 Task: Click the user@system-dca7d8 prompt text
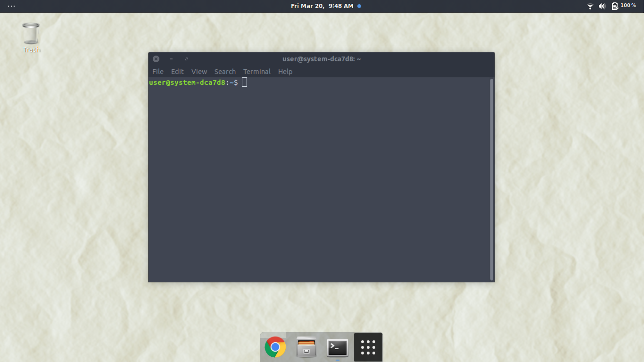187,82
